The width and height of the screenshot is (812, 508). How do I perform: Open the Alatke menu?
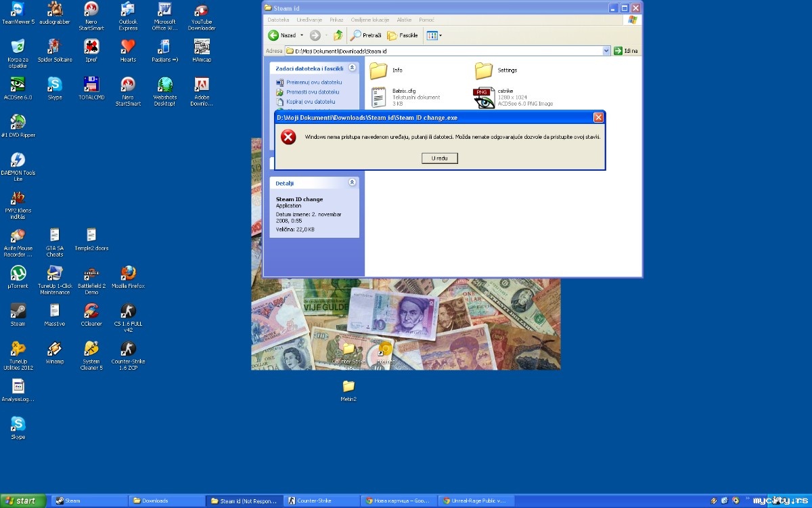pos(404,20)
